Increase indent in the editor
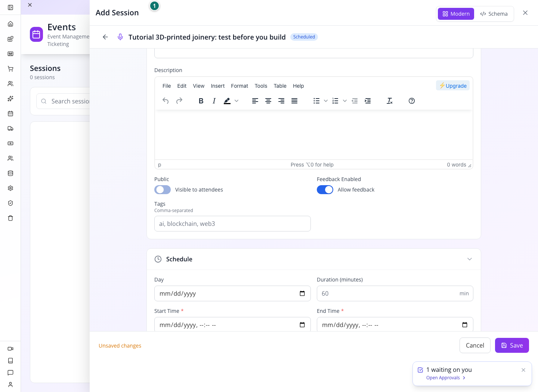538x392 pixels. [x=368, y=101]
